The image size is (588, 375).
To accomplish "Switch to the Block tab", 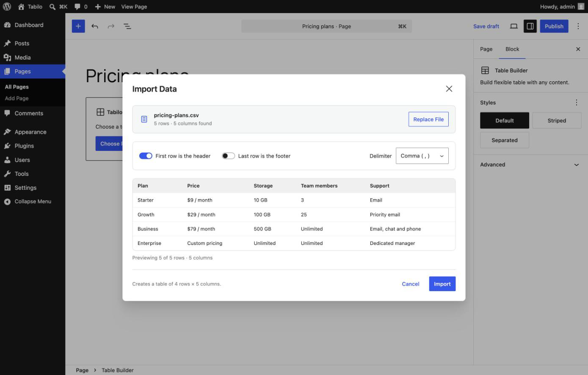I will coord(512,49).
